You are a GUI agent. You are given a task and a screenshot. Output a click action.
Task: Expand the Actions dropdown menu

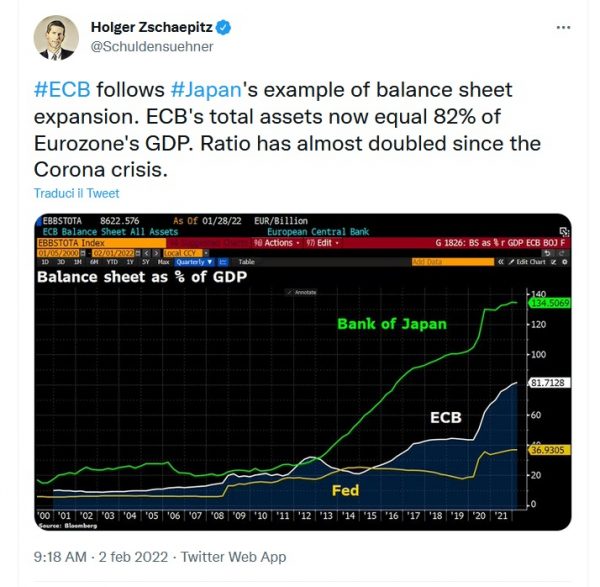(x=277, y=243)
